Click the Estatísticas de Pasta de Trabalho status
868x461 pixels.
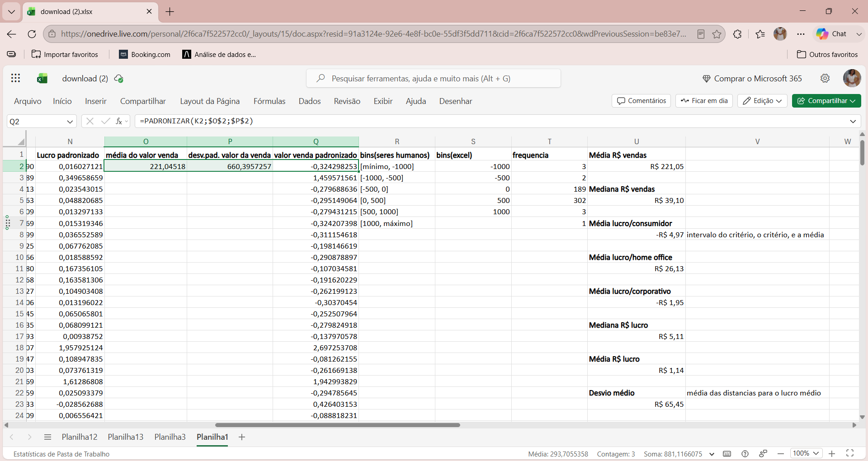tap(61, 454)
